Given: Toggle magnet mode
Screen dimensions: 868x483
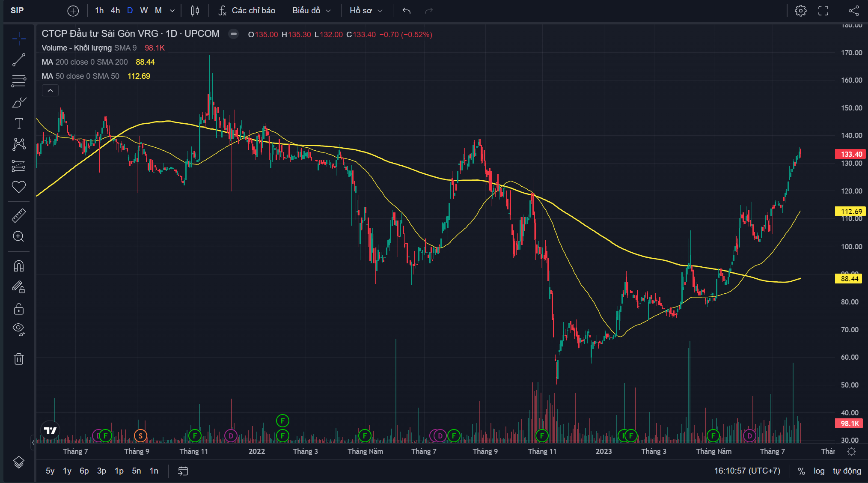Looking at the screenshot, I should (x=19, y=266).
